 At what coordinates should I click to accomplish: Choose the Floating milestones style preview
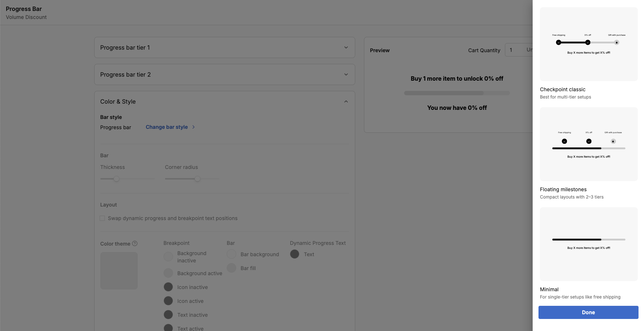click(x=589, y=144)
